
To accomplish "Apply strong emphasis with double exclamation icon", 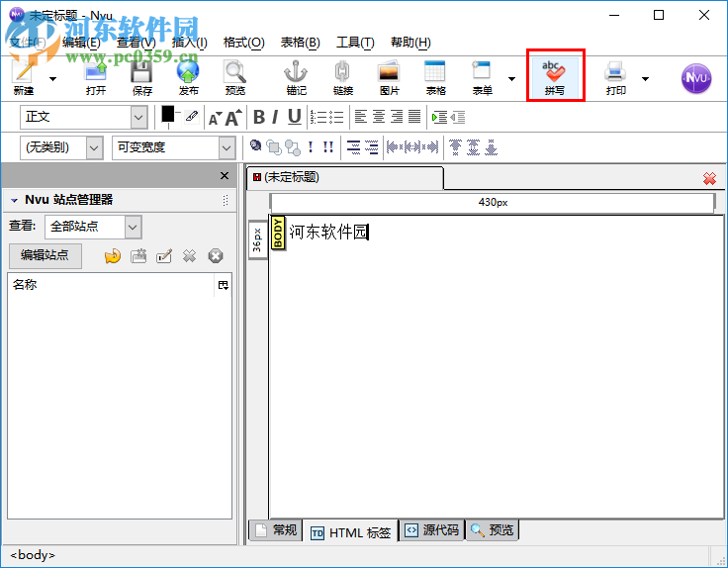I will (328, 147).
